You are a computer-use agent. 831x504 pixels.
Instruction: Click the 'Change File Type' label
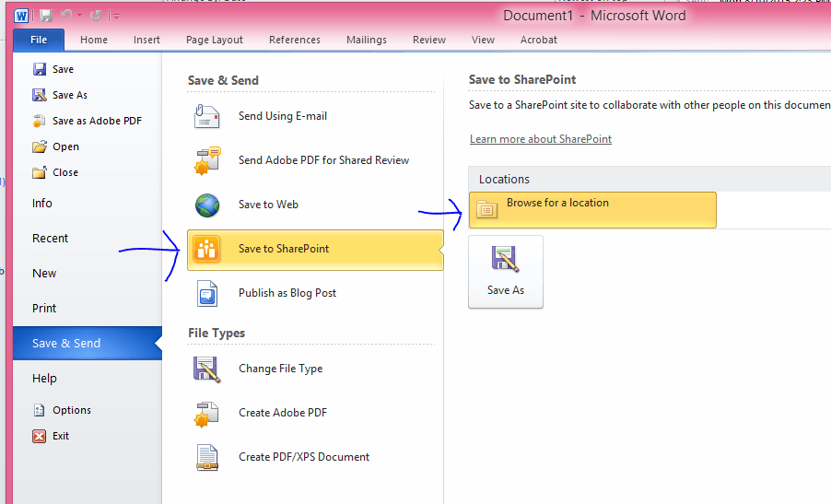click(280, 369)
